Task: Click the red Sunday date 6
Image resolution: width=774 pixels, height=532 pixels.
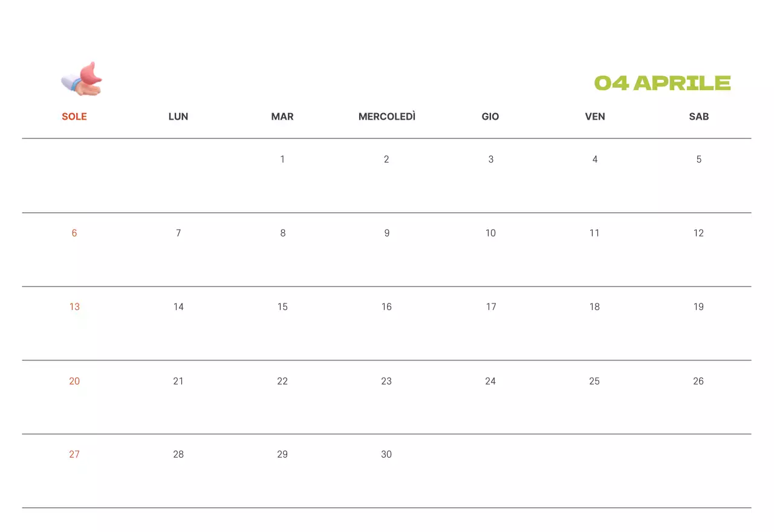Action: coord(74,233)
